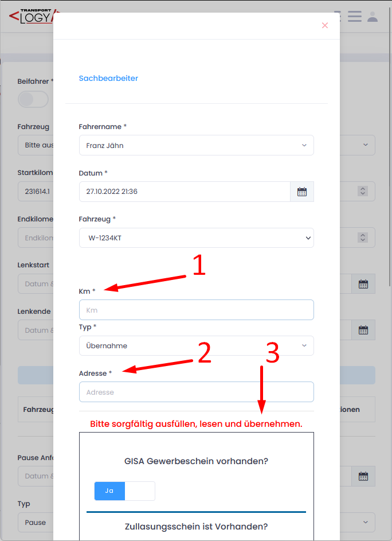The image size is (392, 541).
Task: Toggle the Beifahrer switch
Action: point(33,99)
